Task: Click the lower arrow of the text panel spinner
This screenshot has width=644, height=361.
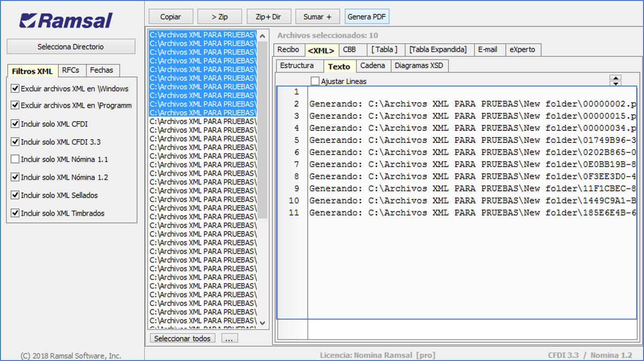Action: (x=615, y=83)
